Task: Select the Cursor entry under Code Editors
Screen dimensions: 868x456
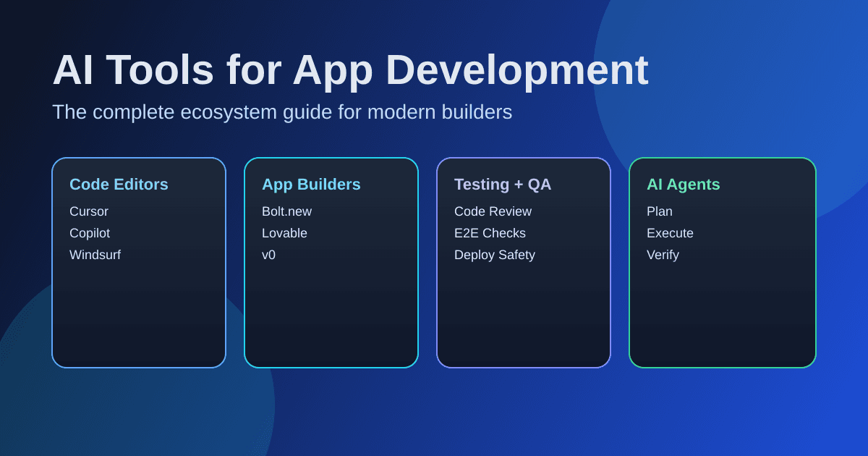Action: click(88, 211)
